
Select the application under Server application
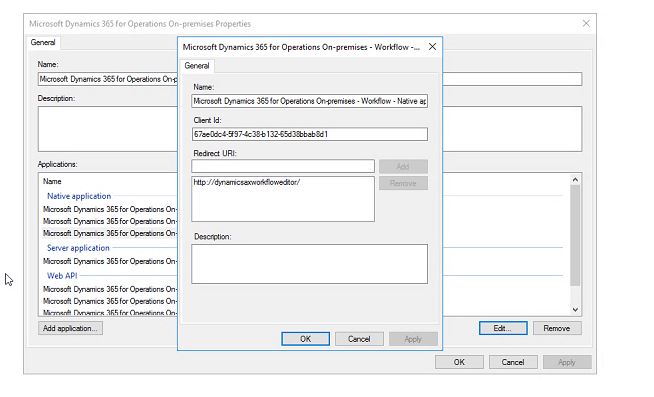point(110,261)
